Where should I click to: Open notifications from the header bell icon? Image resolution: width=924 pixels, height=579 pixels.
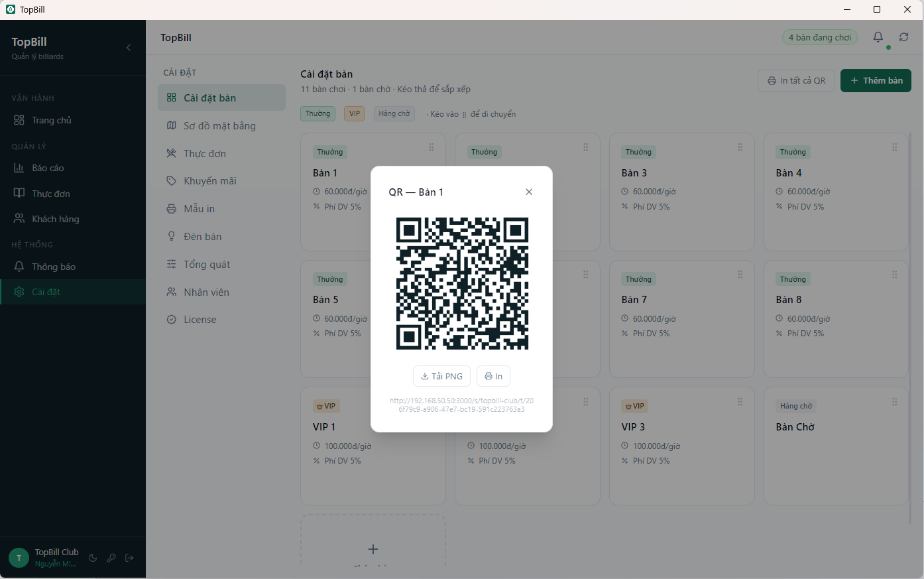pyautogui.click(x=878, y=37)
